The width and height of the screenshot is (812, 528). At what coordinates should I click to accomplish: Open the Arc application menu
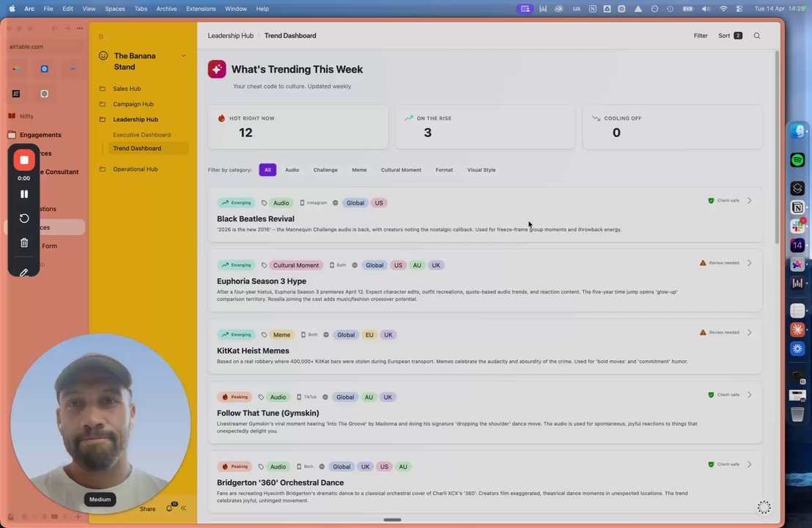[29, 9]
